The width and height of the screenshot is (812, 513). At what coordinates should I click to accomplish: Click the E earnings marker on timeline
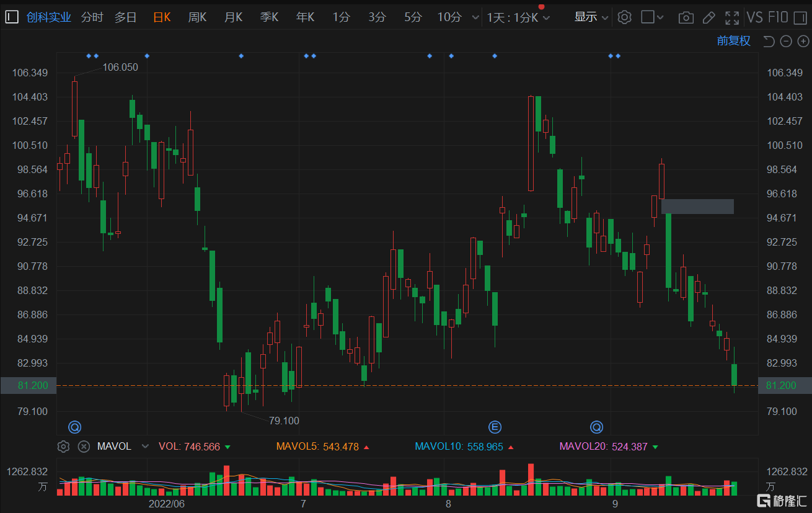pos(495,427)
